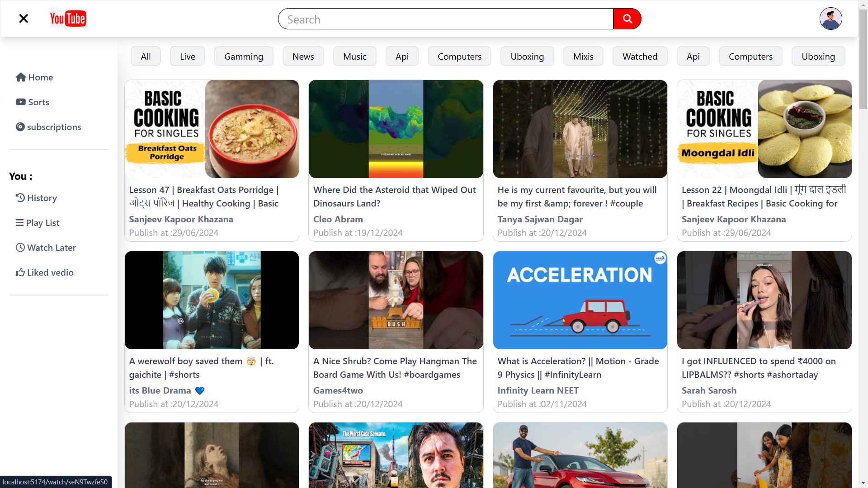Viewport: 868px width, 488px height.
Task: Open Sorts from the sidebar
Action: click(33, 102)
